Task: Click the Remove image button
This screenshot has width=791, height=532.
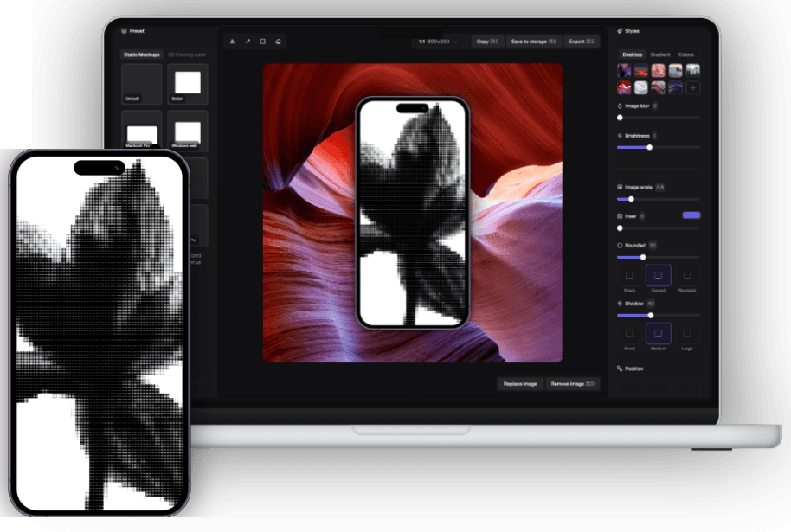Action: click(x=572, y=384)
